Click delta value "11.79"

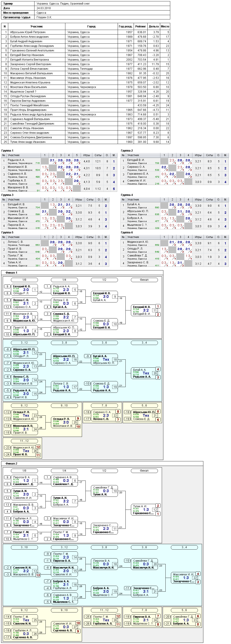155,64
